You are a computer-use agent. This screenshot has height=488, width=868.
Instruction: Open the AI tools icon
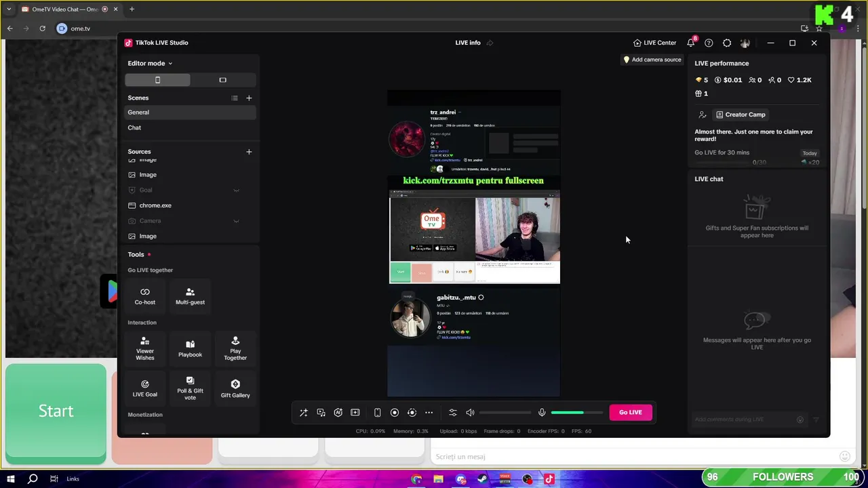click(x=338, y=413)
